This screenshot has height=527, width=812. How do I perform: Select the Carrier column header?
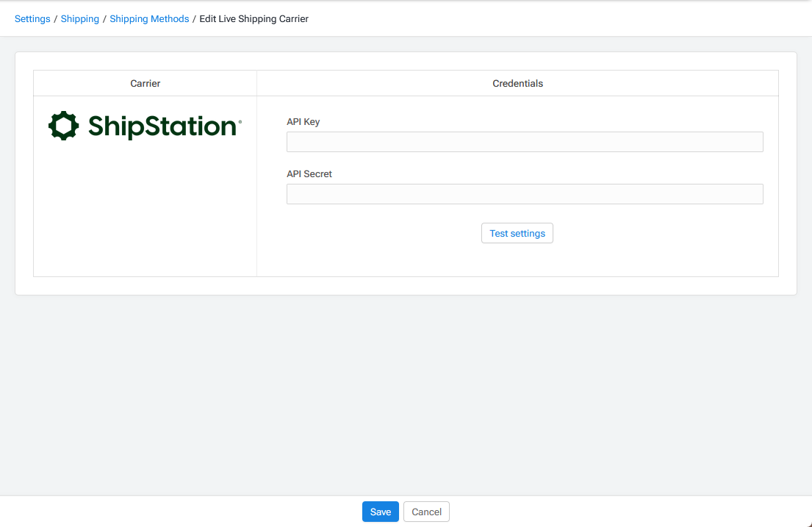tap(145, 84)
